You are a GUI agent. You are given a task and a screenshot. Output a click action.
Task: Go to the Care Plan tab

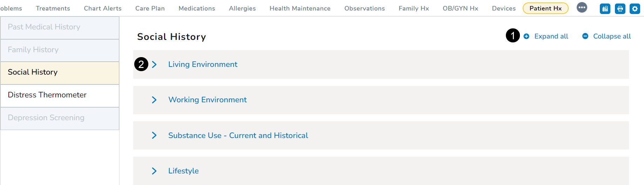pyautogui.click(x=150, y=8)
